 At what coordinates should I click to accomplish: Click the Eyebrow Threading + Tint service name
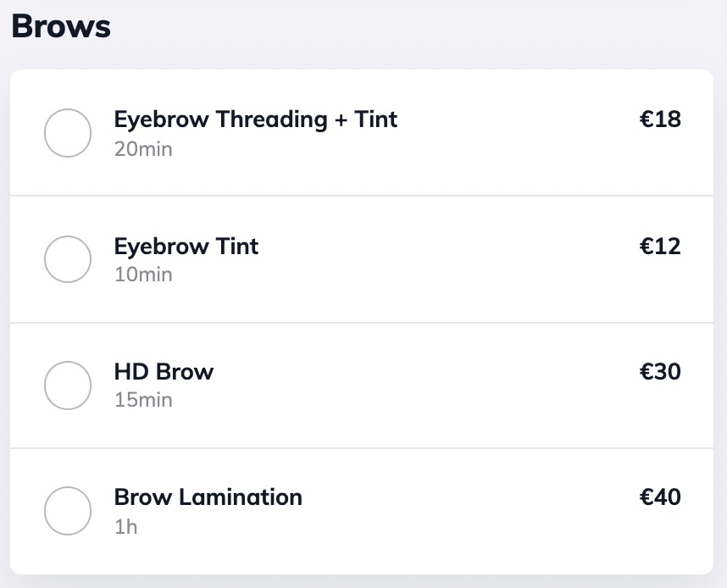pyautogui.click(x=256, y=119)
